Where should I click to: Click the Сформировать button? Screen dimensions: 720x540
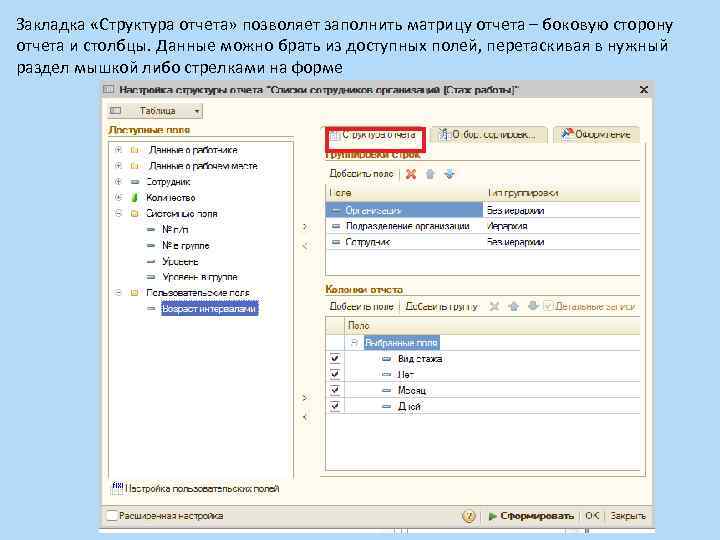pos(531,516)
